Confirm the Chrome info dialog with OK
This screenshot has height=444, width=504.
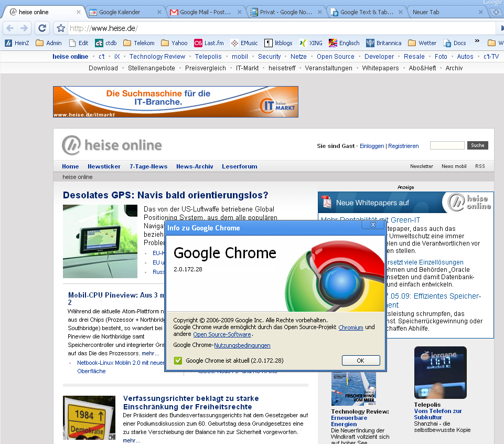coord(361,361)
